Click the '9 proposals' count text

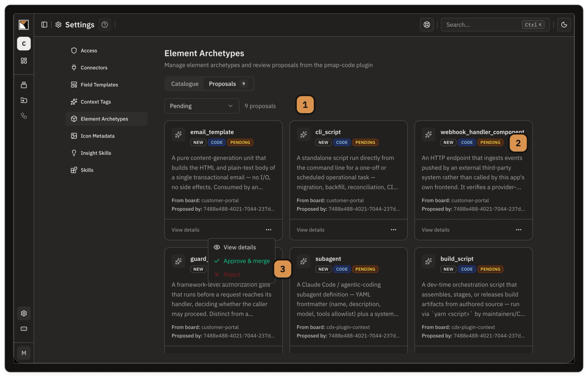[x=260, y=106]
